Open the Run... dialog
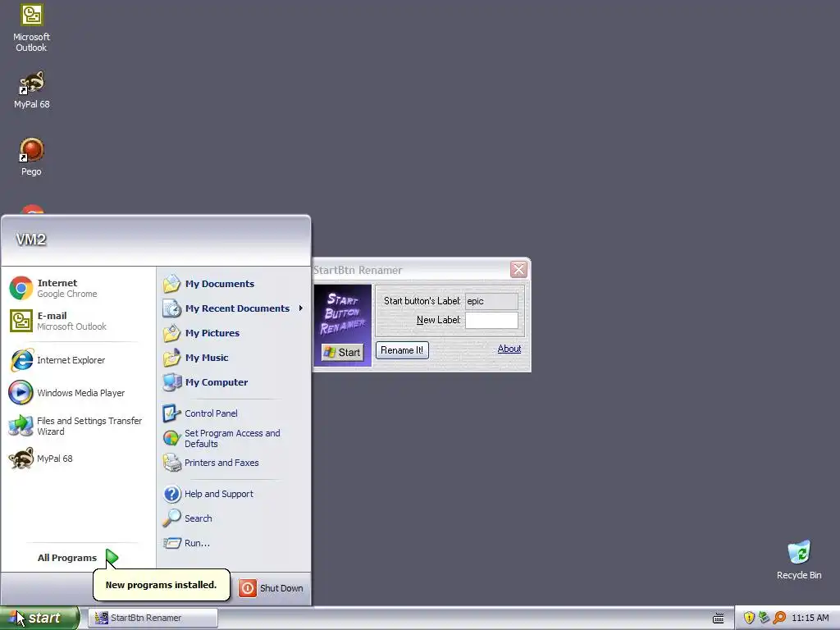 [233, 543]
